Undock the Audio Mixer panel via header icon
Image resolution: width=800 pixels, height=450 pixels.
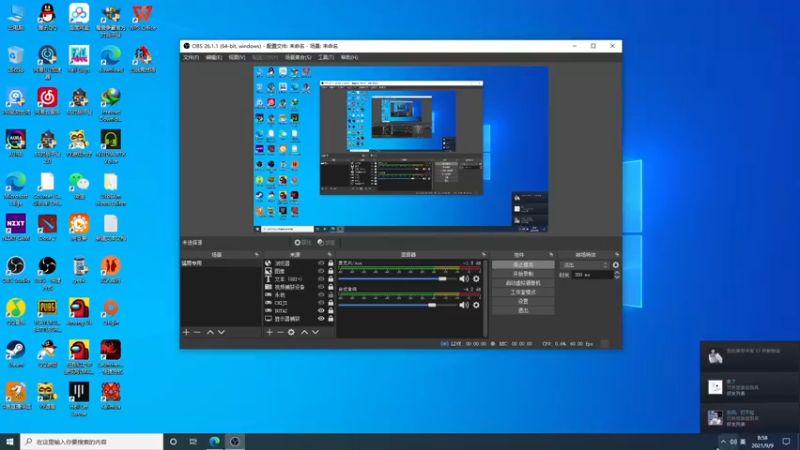click(x=484, y=255)
